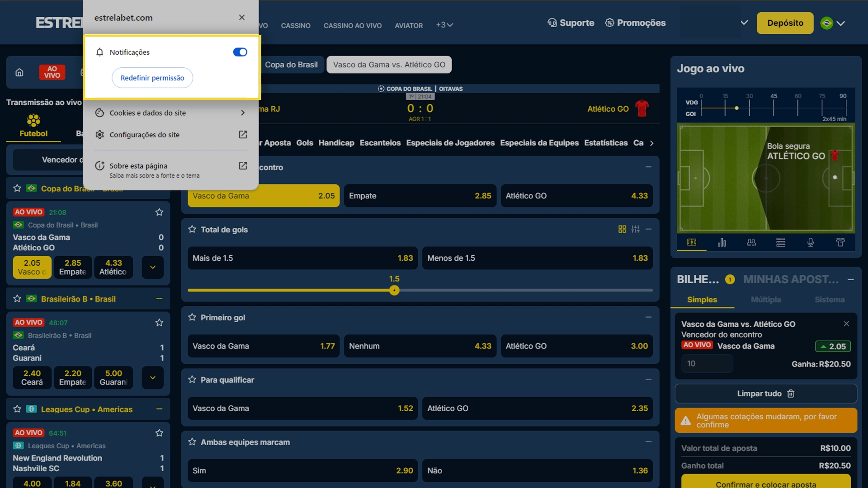Open the AVIATOR menu item

[409, 26]
